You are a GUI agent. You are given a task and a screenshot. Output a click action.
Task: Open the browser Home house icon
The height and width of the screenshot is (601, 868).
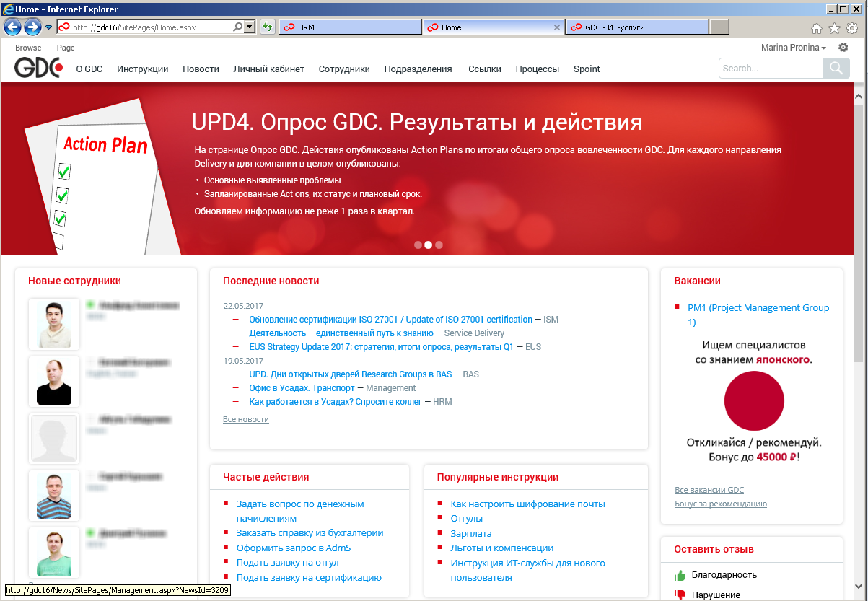(x=817, y=28)
